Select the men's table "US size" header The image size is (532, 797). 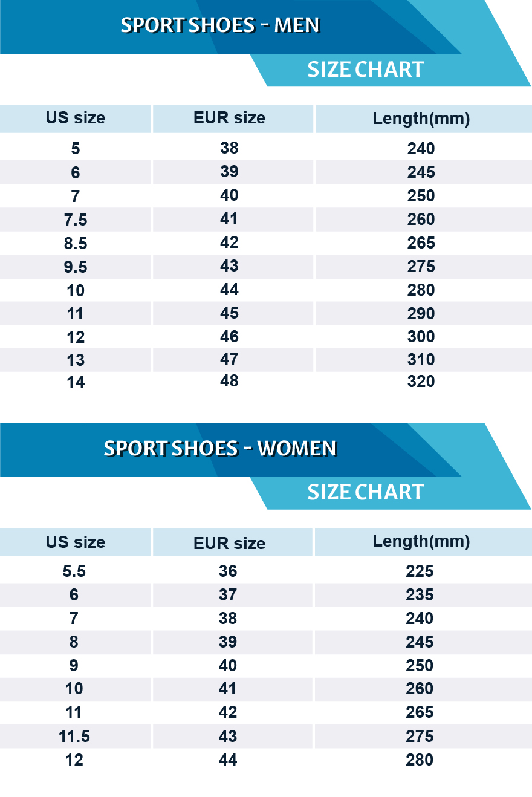(76, 118)
